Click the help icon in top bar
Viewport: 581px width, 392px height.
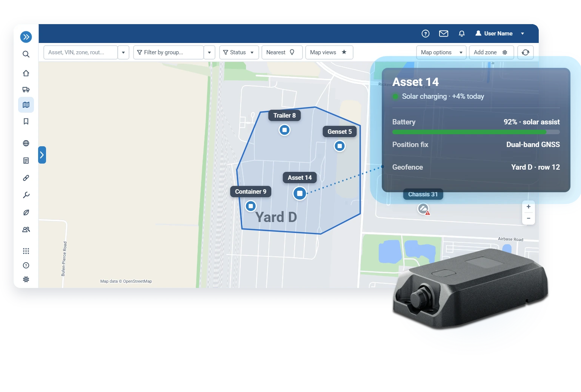point(426,34)
